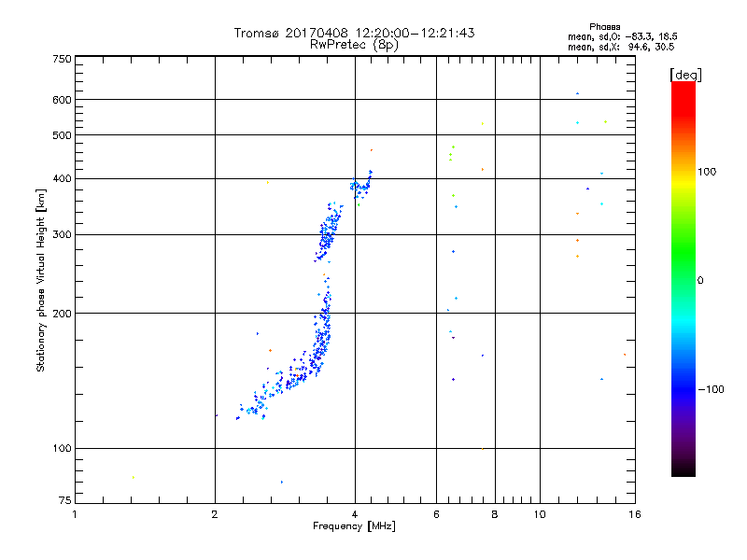Click the 'Stationary phase Virtual Height [km]' axis label
The height and width of the screenshot is (560, 747).
40,280
